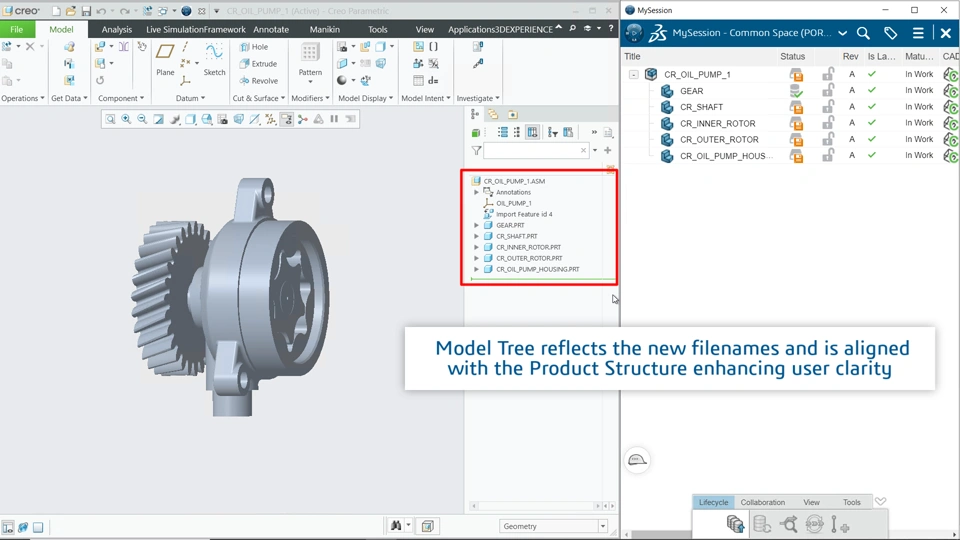
Task: Switch to Collaboration tab in MySession
Action: point(763,502)
